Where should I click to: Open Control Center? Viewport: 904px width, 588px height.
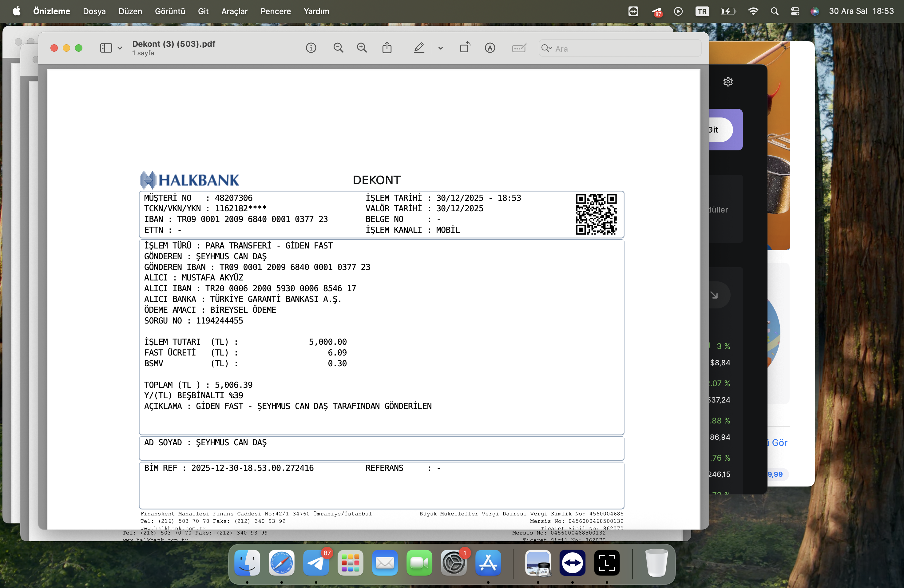coord(795,11)
